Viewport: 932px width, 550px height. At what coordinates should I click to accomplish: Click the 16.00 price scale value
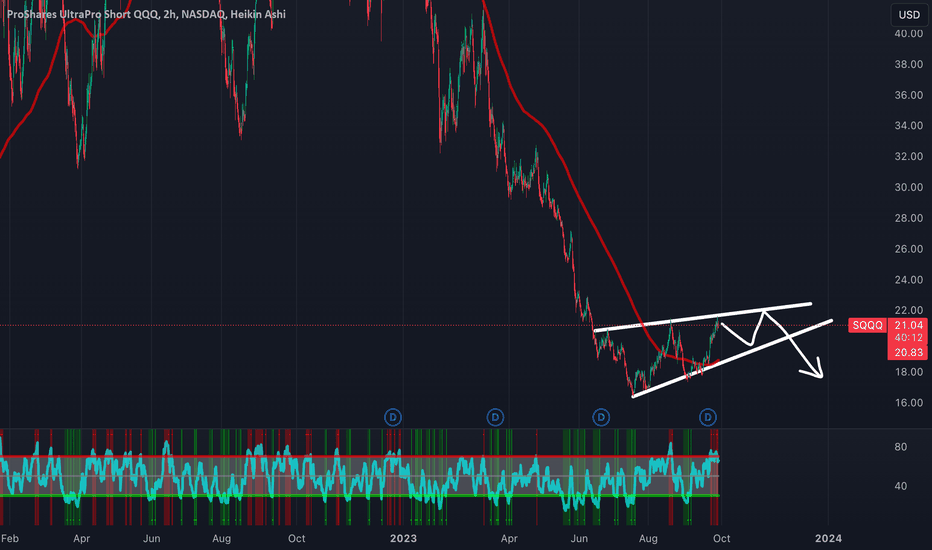[x=909, y=403]
